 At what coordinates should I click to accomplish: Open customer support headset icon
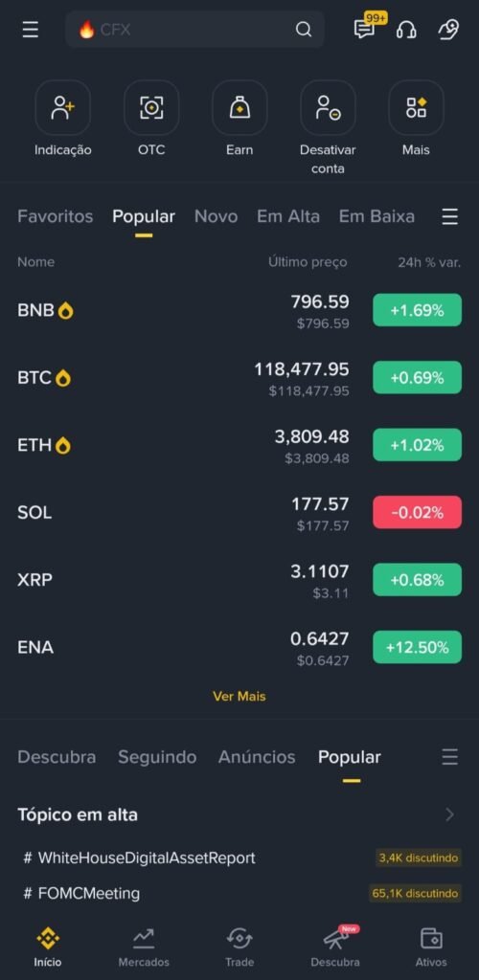(406, 30)
